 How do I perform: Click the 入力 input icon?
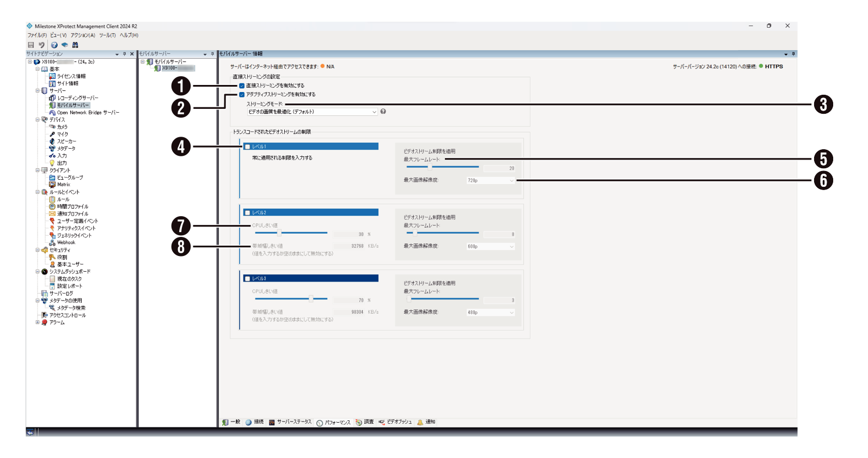pos(52,156)
